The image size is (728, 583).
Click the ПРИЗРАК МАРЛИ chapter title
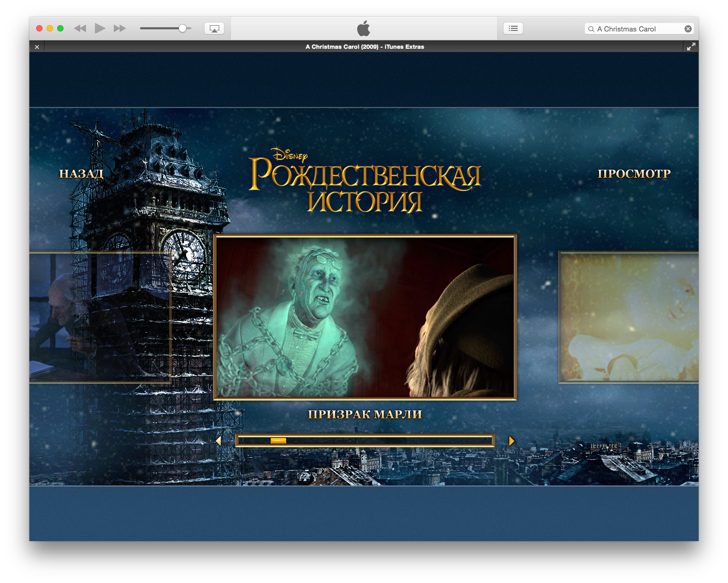[x=365, y=414]
